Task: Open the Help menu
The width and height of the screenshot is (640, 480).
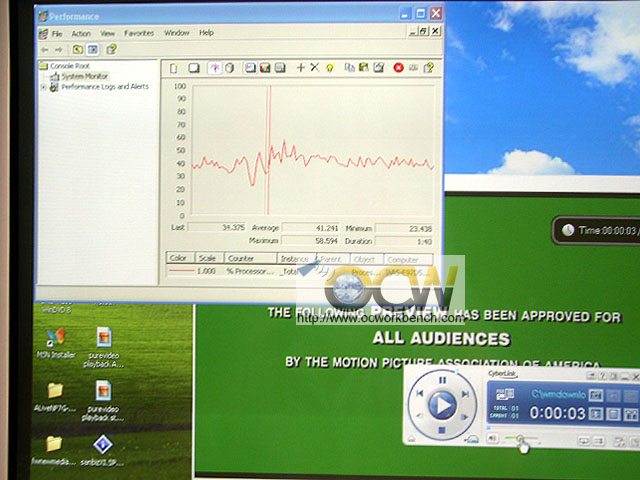Action: coord(206,33)
